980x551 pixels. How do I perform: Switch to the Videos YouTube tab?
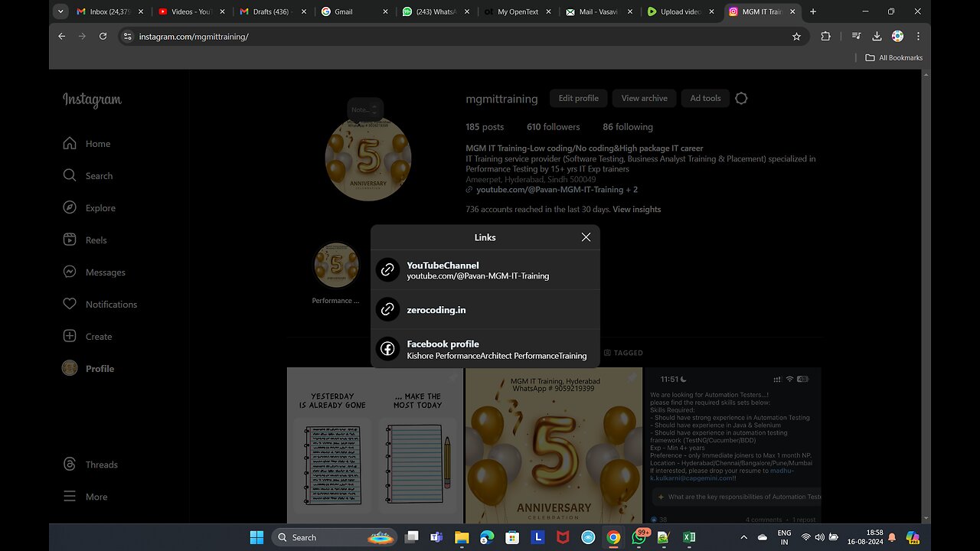191,11
